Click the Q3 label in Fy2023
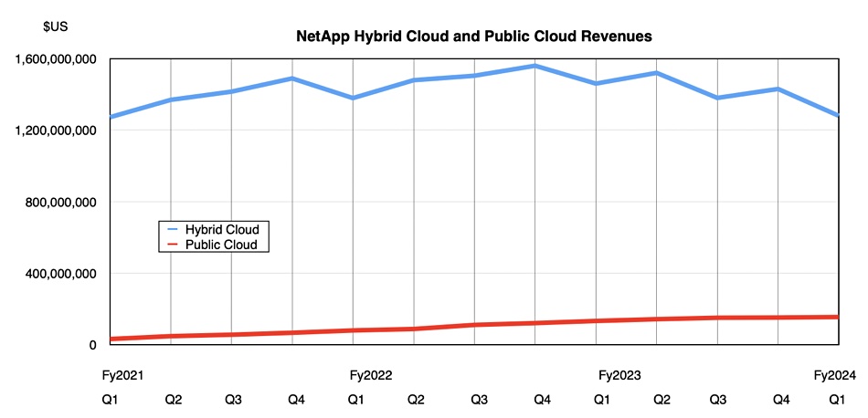 click(x=720, y=399)
